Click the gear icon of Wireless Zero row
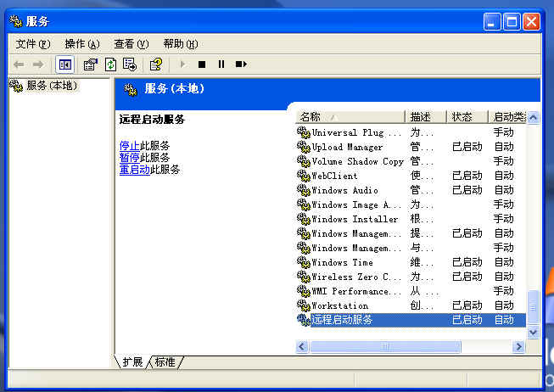The width and height of the screenshot is (554, 392). [x=304, y=277]
